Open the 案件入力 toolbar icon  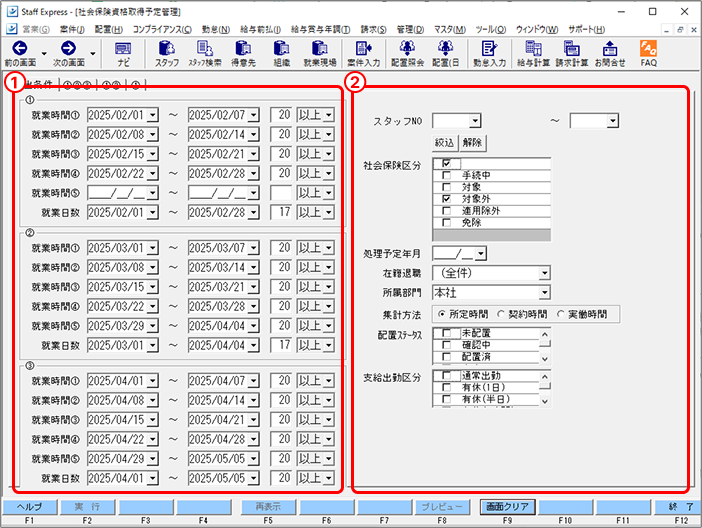tap(363, 48)
